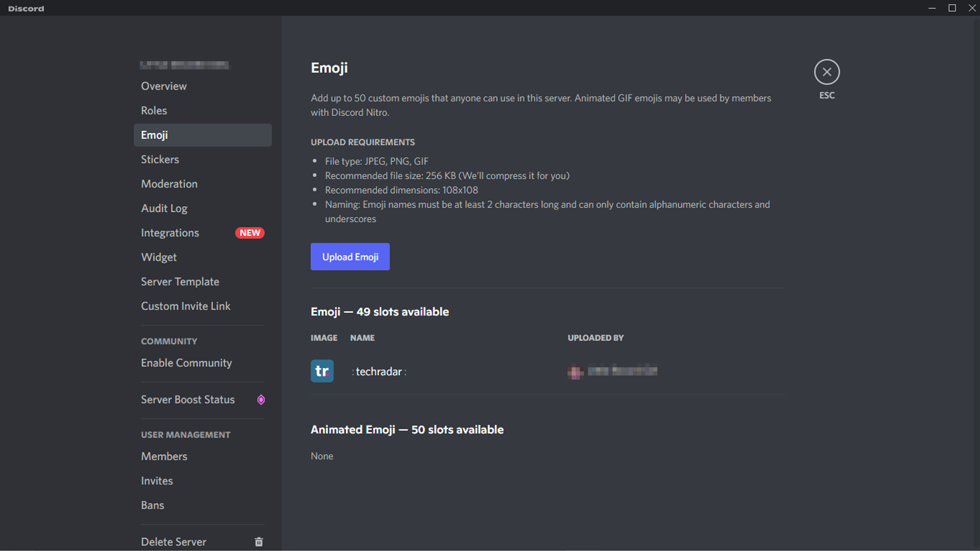Click the ESC close button icon
Image resolution: width=980 pixels, height=551 pixels.
tap(827, 72)
